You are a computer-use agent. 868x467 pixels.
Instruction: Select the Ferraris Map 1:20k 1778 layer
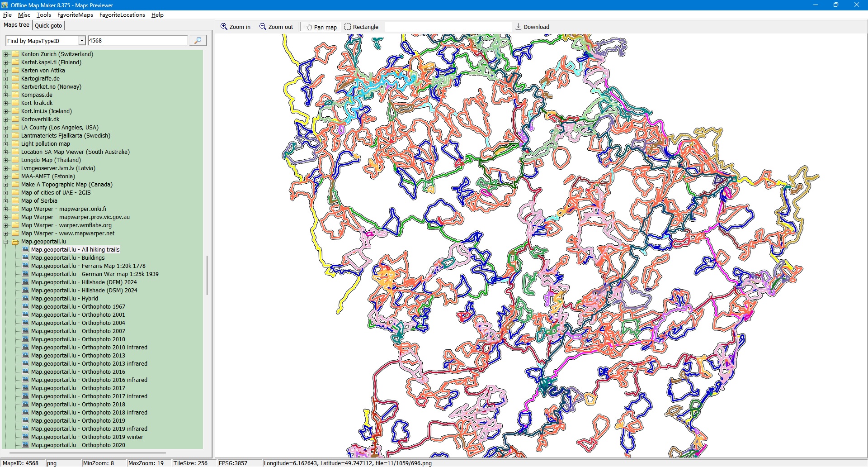click(x=88, y=266)
